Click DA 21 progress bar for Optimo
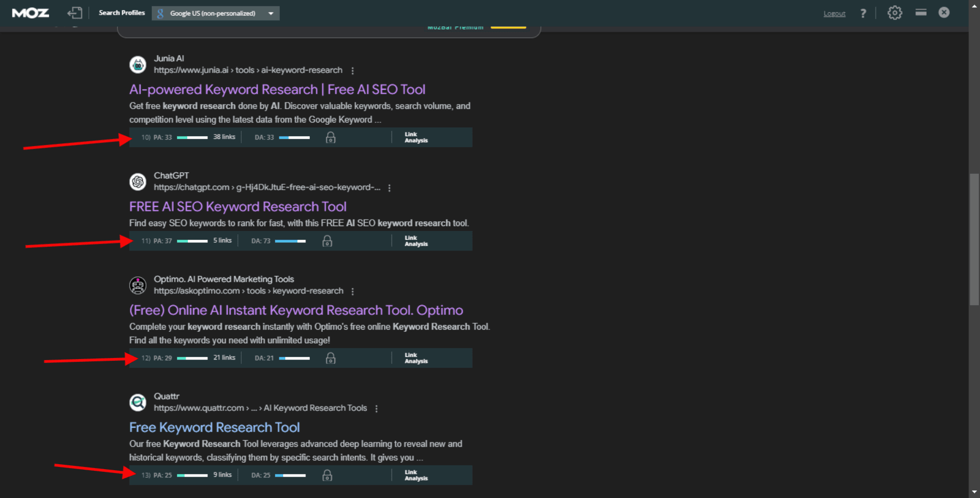 click(295, 358)
